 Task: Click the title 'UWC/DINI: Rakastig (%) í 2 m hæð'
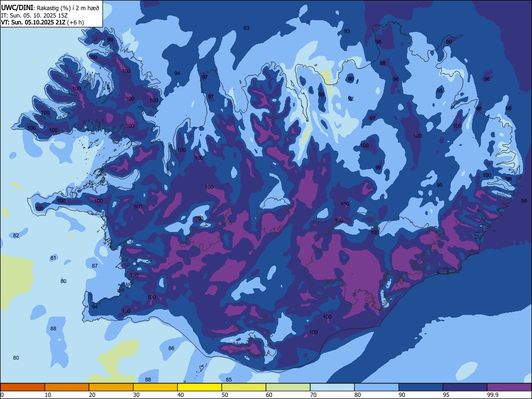pyautogui.click(x=50, y=8)
